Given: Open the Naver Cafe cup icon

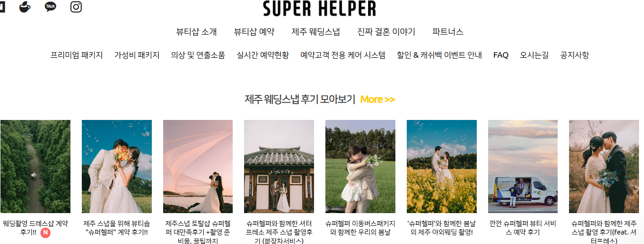Looking at the screenshot, I should click(x=25, y=7).
